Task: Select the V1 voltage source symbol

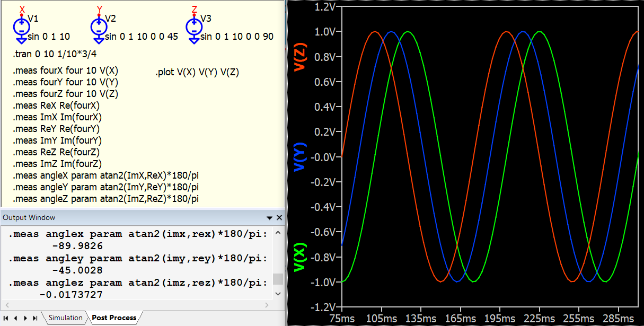Action: pyautogui.click(x=22, y=27)
